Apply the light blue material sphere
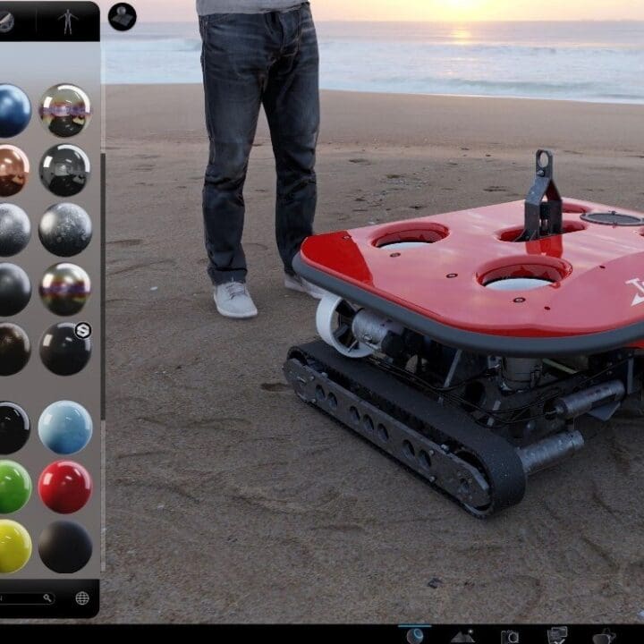644x644 pixels. [64, 428]
